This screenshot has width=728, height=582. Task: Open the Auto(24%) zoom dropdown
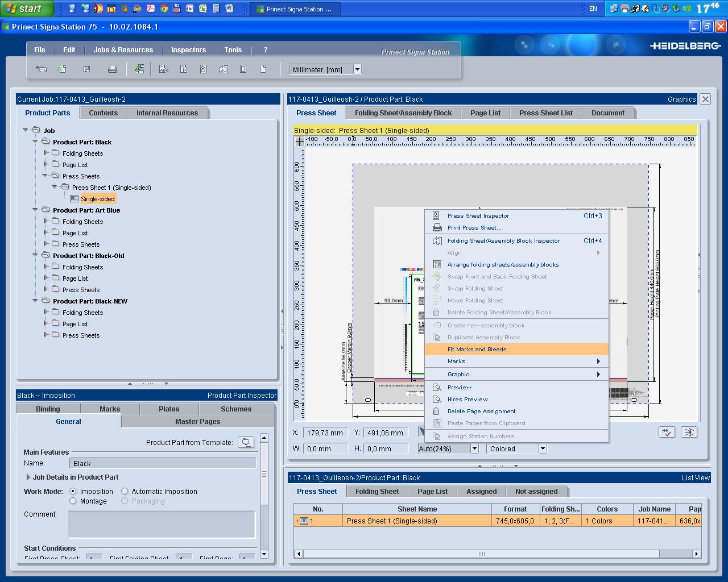click(474, 448)
